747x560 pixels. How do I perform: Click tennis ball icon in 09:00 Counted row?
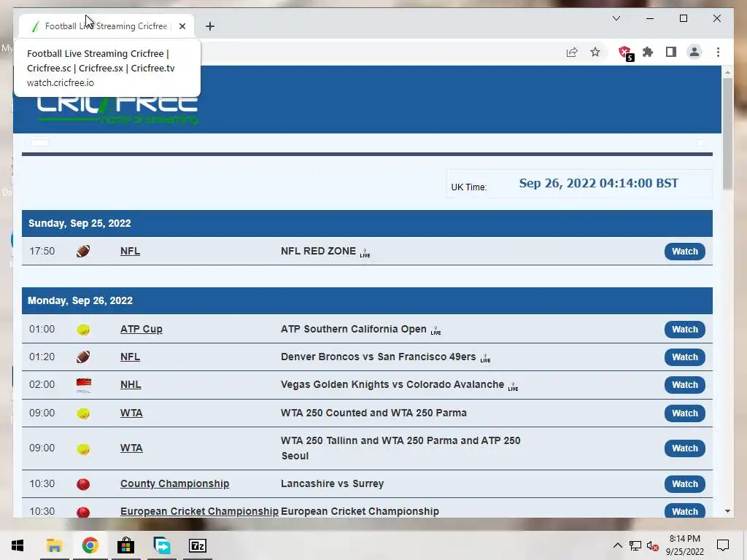click(x=83, y=413)
